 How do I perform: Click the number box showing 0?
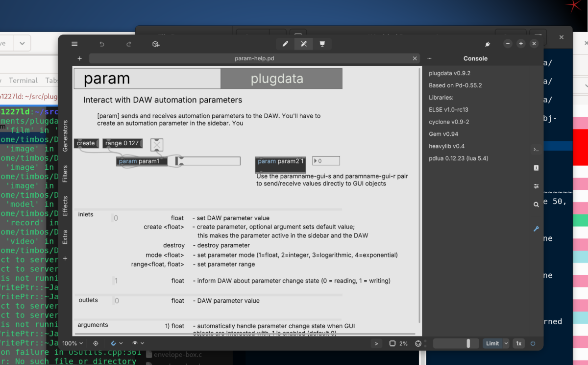(x=326, y=161)
